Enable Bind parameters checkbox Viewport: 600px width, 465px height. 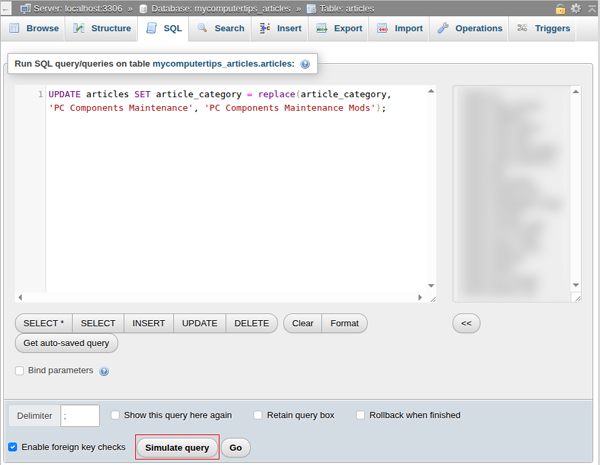pyautogui.click(x=19, y=370)
